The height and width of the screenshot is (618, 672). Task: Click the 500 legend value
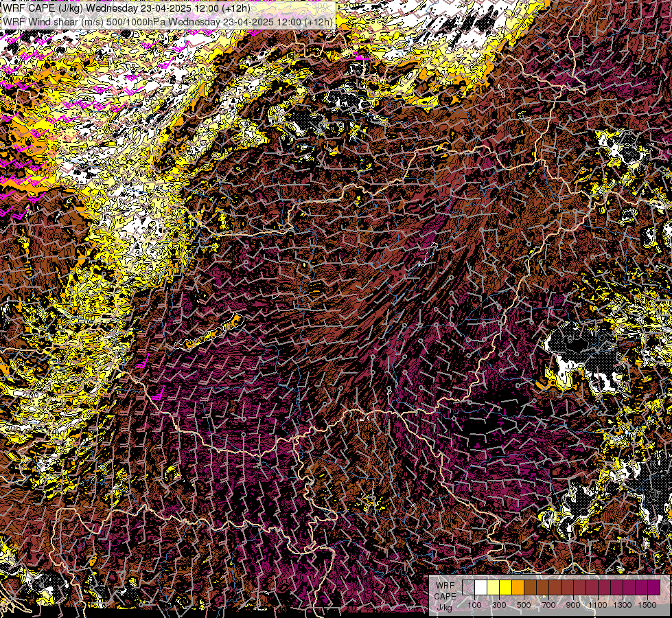pyautogui.click(x=524, y=605)
